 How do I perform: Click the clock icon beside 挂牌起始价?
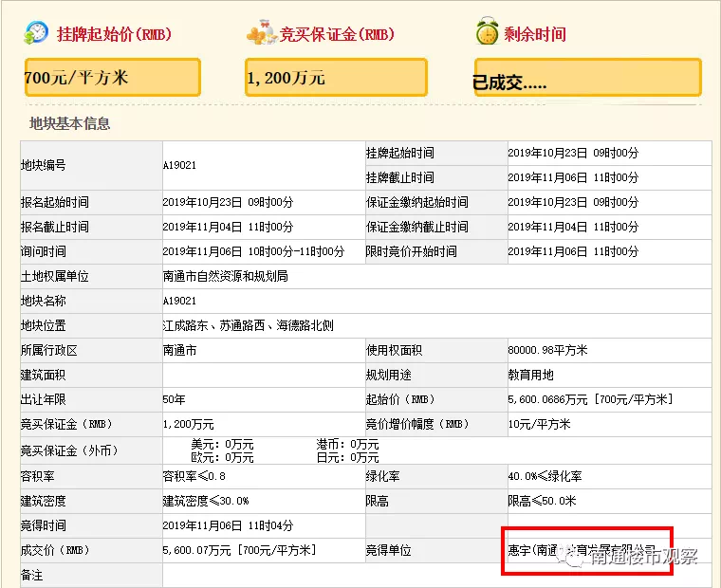[37, 32]
